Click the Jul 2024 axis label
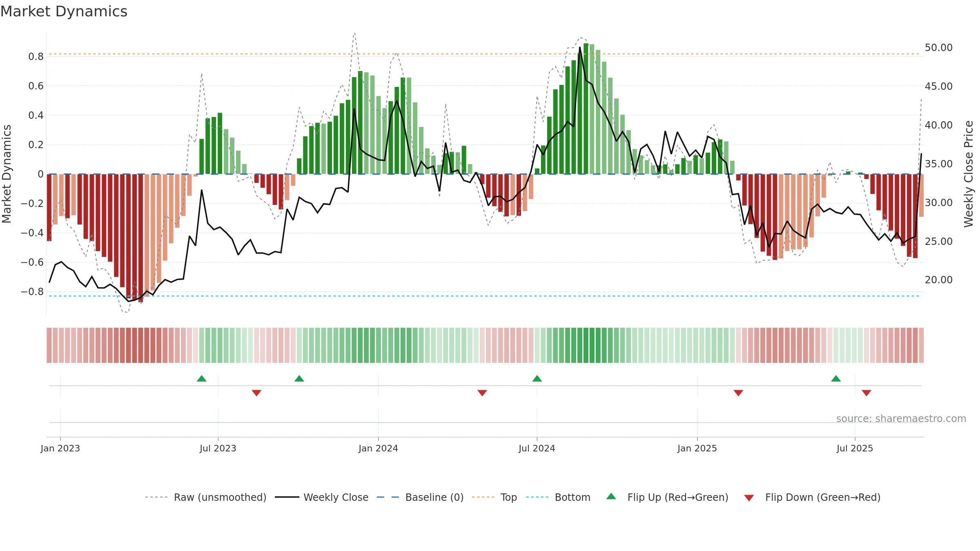Image resolution: width=980 pixels, height=551 pixels. (x=537, y=448)
